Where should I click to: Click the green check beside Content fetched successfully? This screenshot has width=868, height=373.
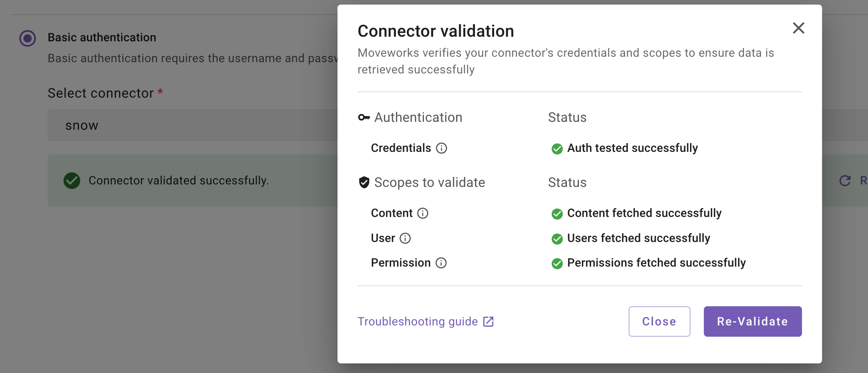(557, 214)
